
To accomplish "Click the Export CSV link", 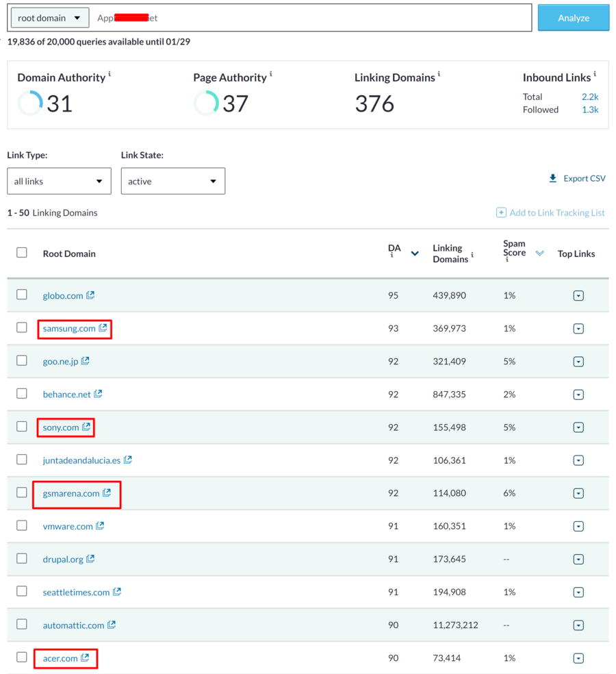I will point(578,178).
